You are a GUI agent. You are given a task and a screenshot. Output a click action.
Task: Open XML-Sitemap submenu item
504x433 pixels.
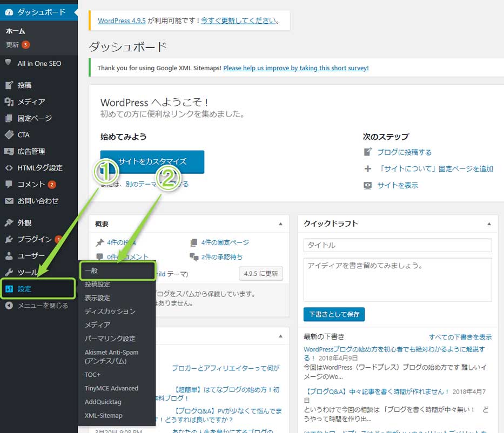point(104,415)
